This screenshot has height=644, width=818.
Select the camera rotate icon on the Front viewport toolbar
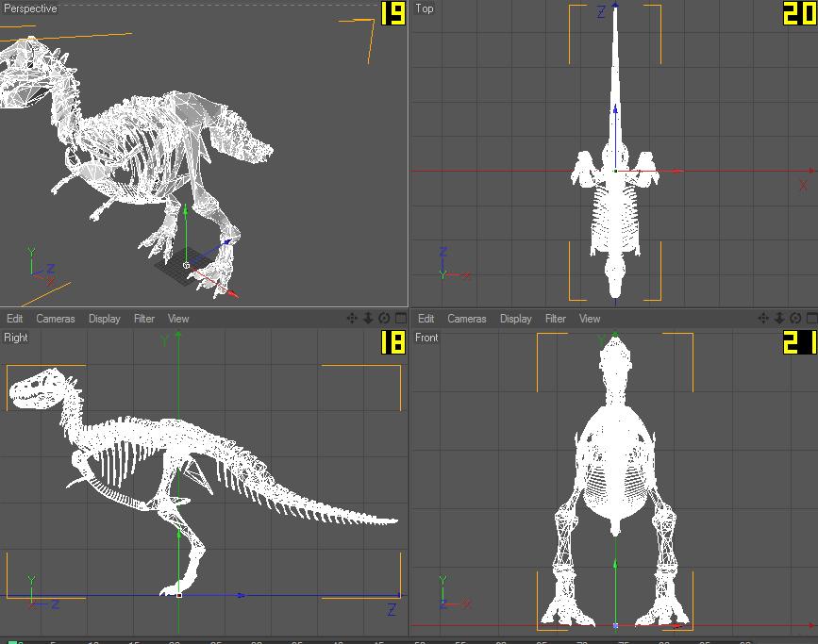coord(794,319)
